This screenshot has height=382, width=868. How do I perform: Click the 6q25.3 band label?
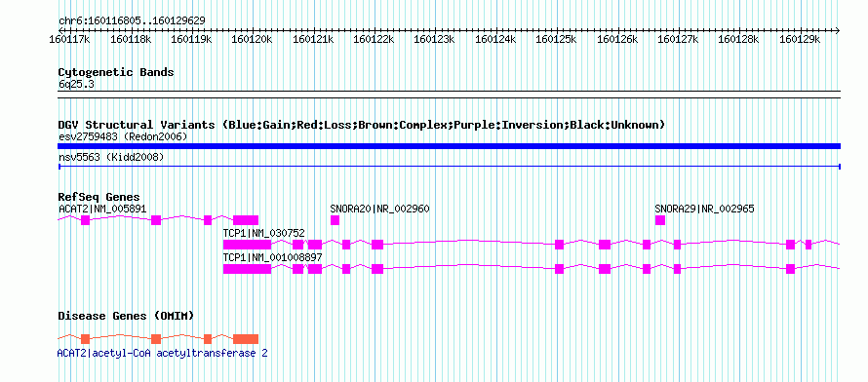pyautogui.click(x=76, y=84)
